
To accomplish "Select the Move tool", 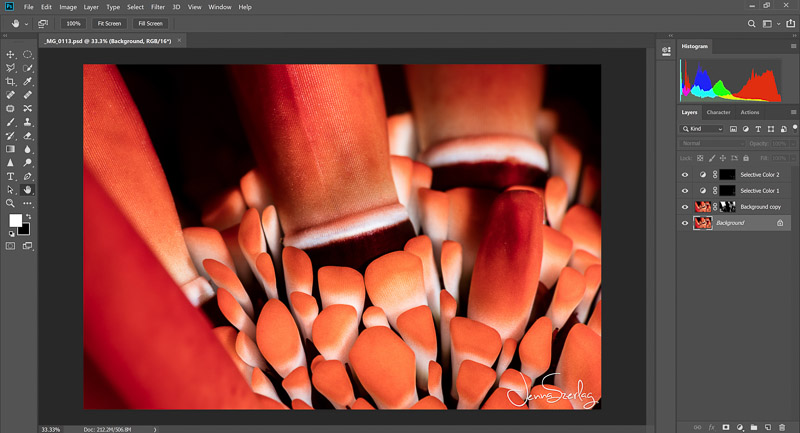I will [x=10, y=55].
